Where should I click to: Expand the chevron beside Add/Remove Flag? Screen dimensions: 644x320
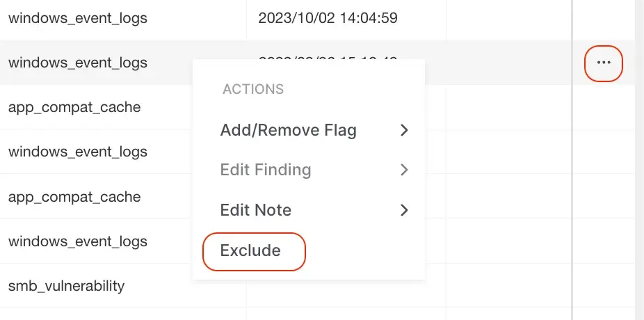404,130
